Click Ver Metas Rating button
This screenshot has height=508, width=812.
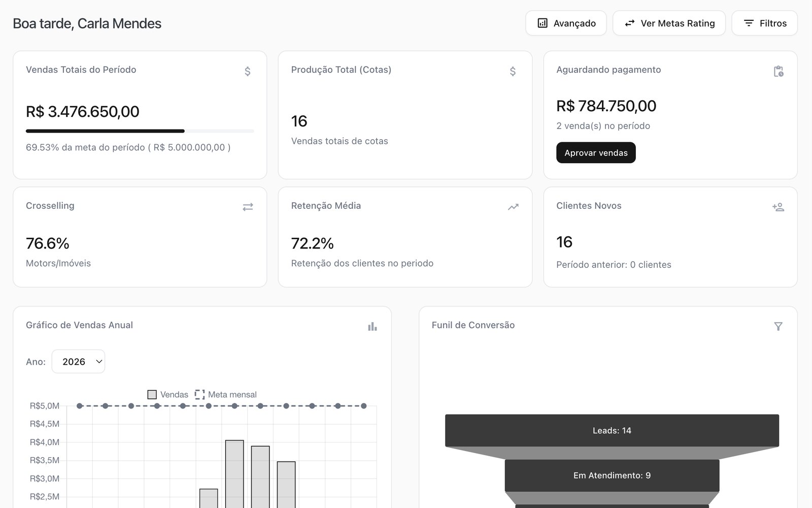click(x=669, y=23)
